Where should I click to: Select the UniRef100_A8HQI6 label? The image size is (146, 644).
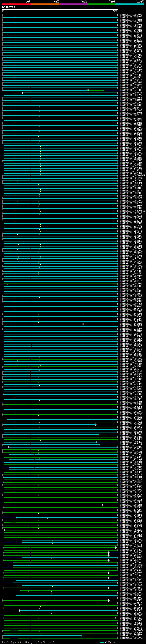tap(131, 87)
